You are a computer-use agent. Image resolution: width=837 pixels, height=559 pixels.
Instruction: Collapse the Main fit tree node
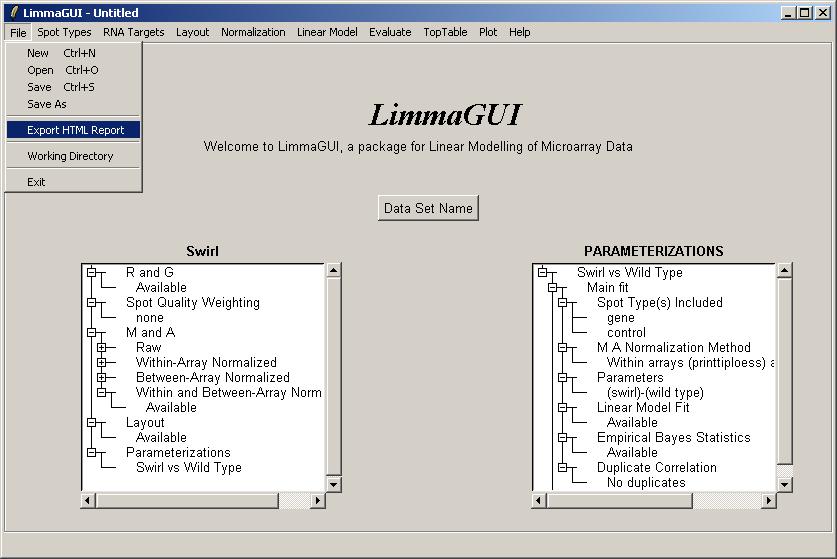[553, 287]
